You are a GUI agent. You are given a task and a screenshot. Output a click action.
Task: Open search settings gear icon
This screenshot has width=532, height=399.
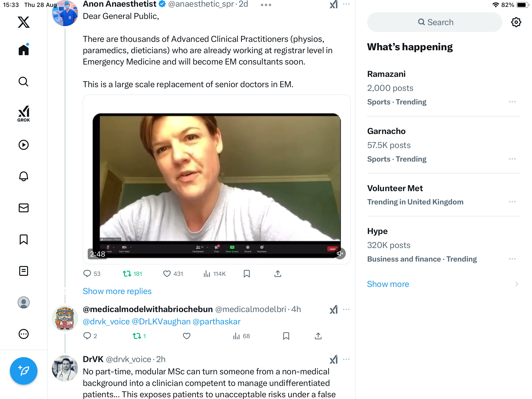coord(516,22)
